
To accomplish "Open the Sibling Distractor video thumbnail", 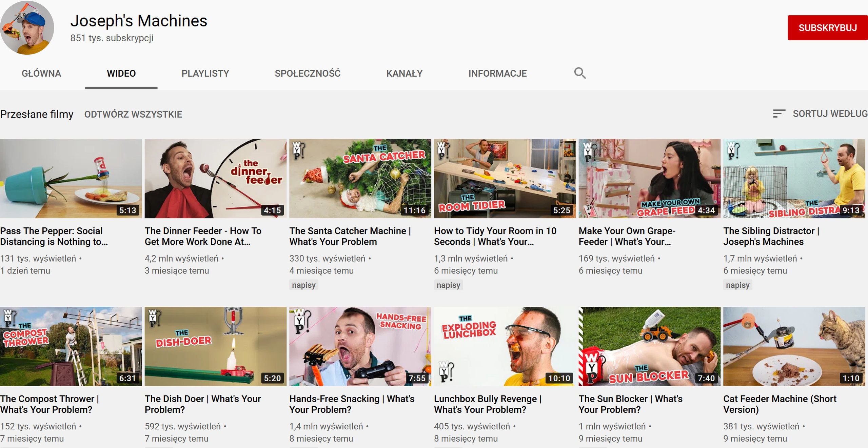I will 794,178.
